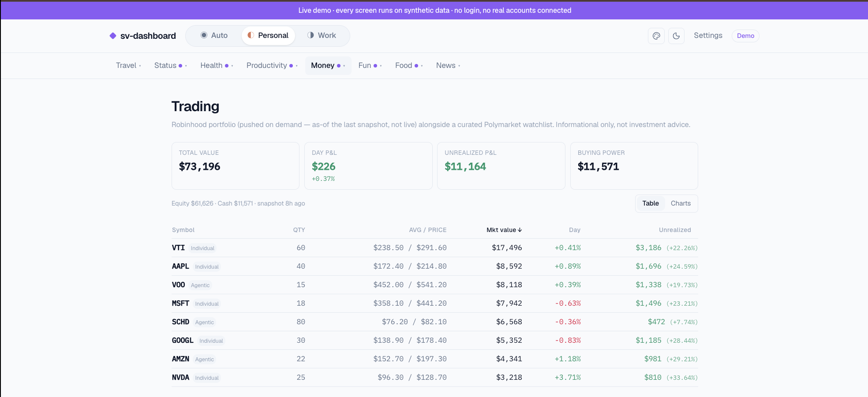Click the Individual tag on VTI row

point(202,248)
